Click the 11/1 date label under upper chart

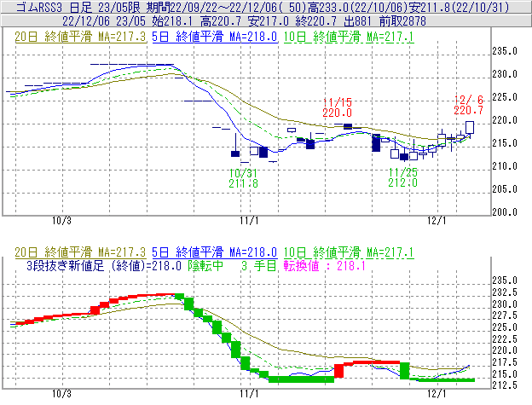pyautogui.click(x=249, y=221)
